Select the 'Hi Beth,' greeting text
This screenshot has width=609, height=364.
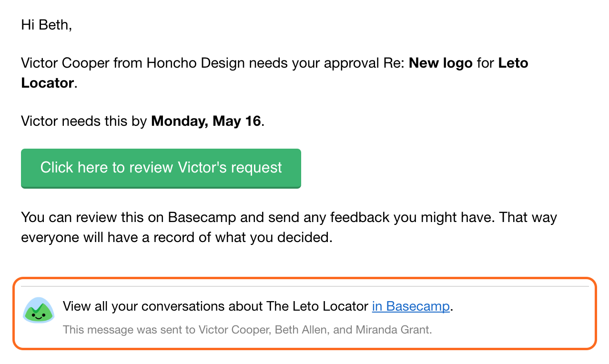coord(47,25)
